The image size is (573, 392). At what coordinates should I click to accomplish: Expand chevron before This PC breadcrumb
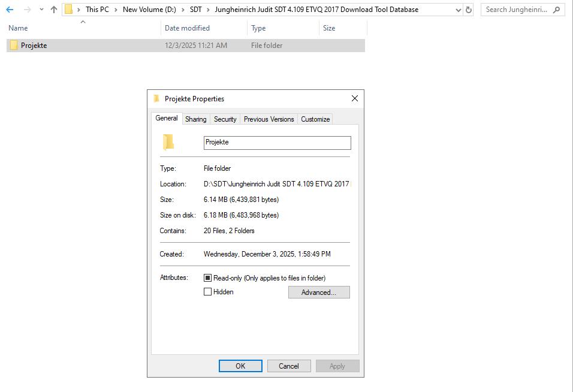pyautogui.click(x=79, y=10)
